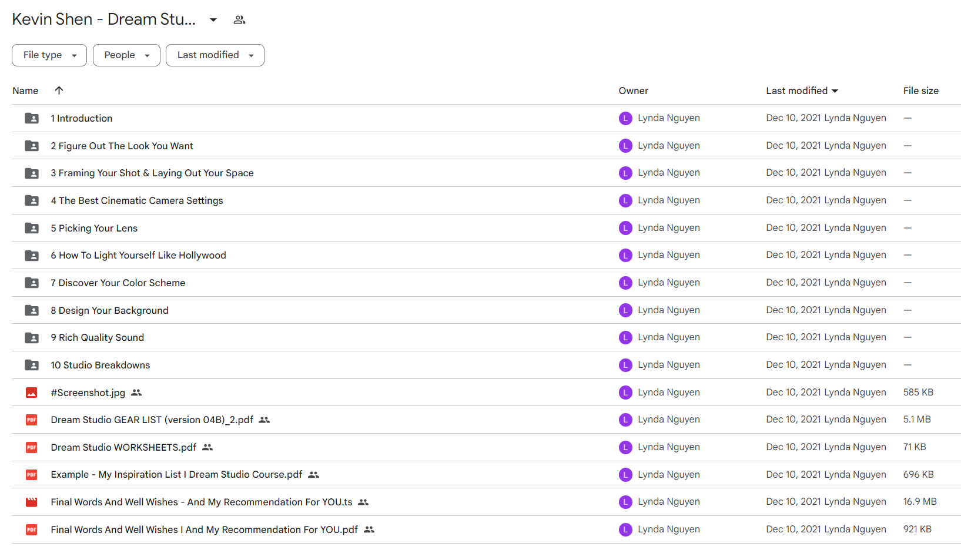Click 585 KB file size value
961x560 pixels.
(918, 393)
